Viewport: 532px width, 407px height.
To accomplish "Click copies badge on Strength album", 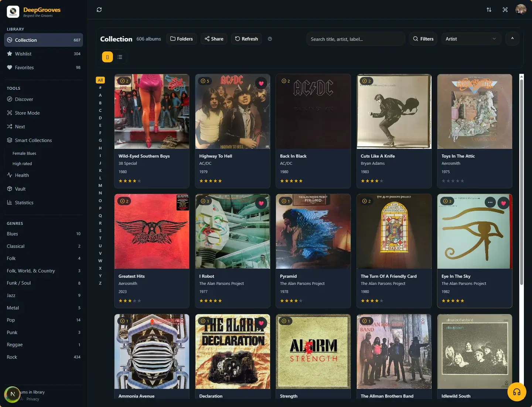I will pyautogui.click(x=286, y=321).
